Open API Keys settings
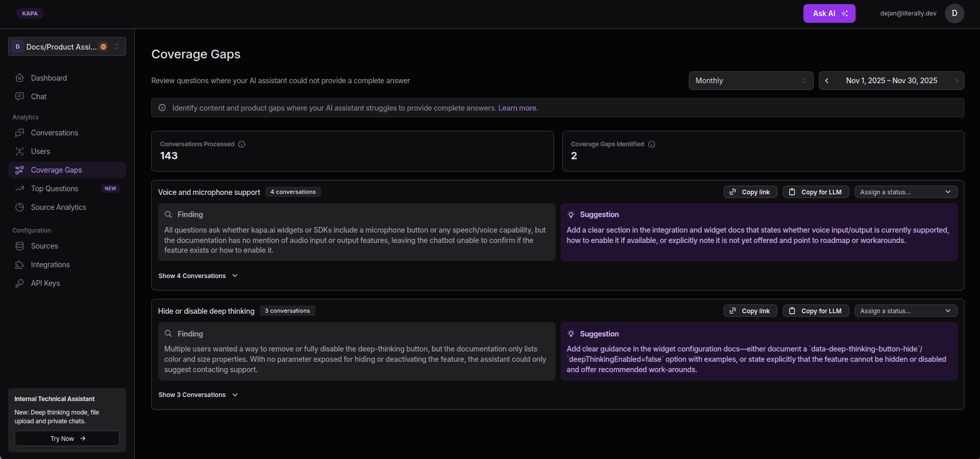This screenshot has height=459, width=980. click(67, 283)
